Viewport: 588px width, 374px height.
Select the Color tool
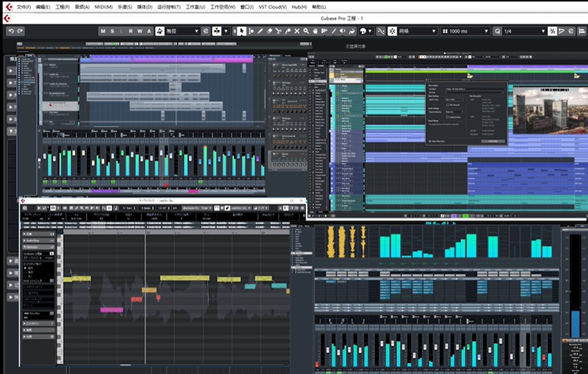(352, 31)
